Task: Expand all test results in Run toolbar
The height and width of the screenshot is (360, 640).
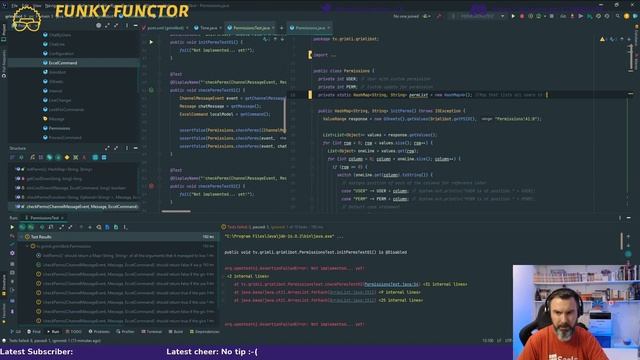Action: 61,227
